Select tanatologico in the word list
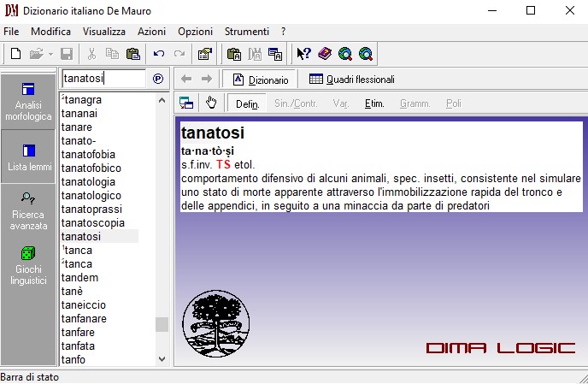The width and height of the screenshot is (588, 384). click(91, 196)
